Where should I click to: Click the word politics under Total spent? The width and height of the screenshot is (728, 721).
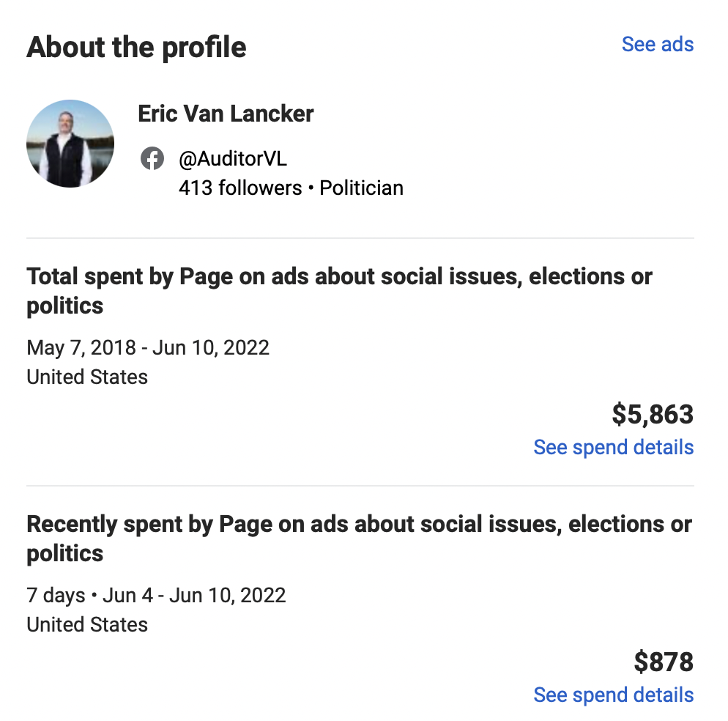pyautogui.click(x=65, y=306)
